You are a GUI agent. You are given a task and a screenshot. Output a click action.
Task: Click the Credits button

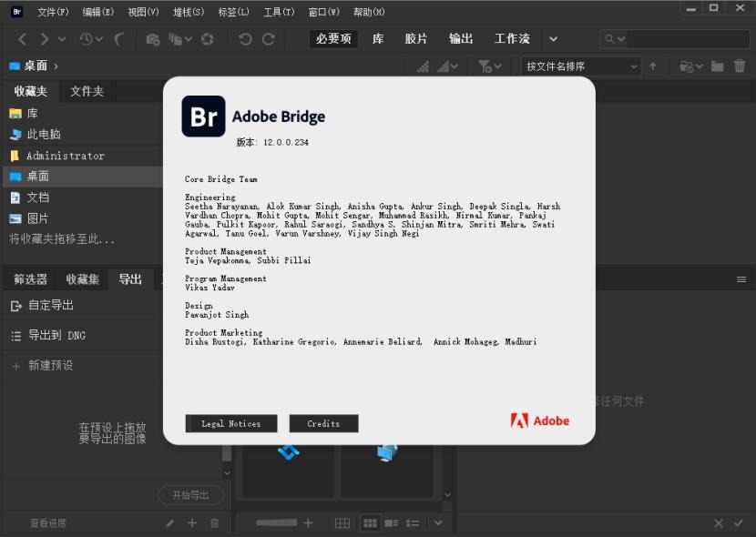(323, 424)
